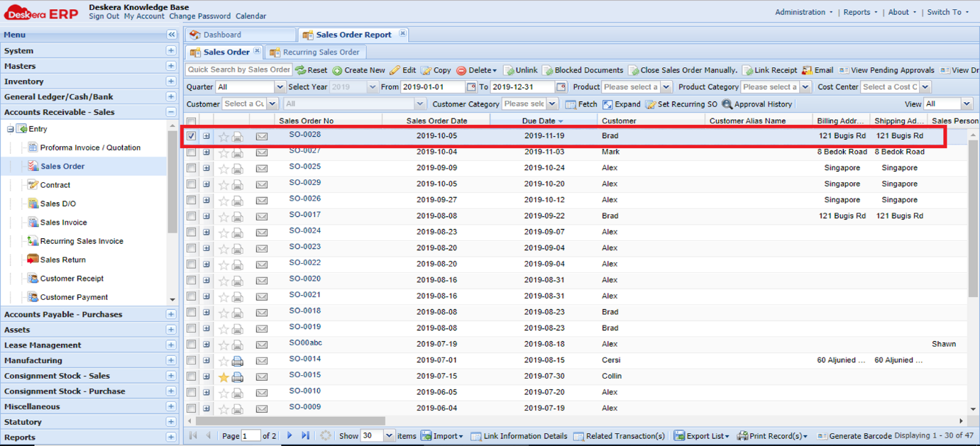
Task: Check the SO-0027 row checkbox
Action: click(192, 152)
